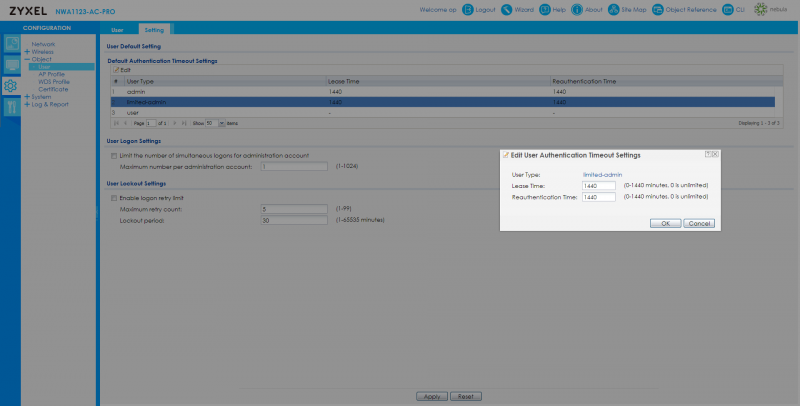
Task: Expand the Log & Report tree node
Action: point(27,104)
